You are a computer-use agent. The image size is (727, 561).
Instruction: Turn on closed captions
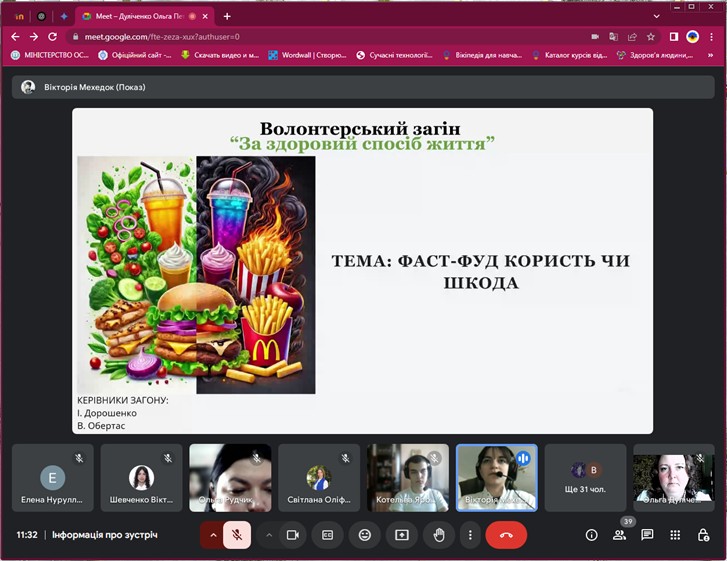coord(327,535)
